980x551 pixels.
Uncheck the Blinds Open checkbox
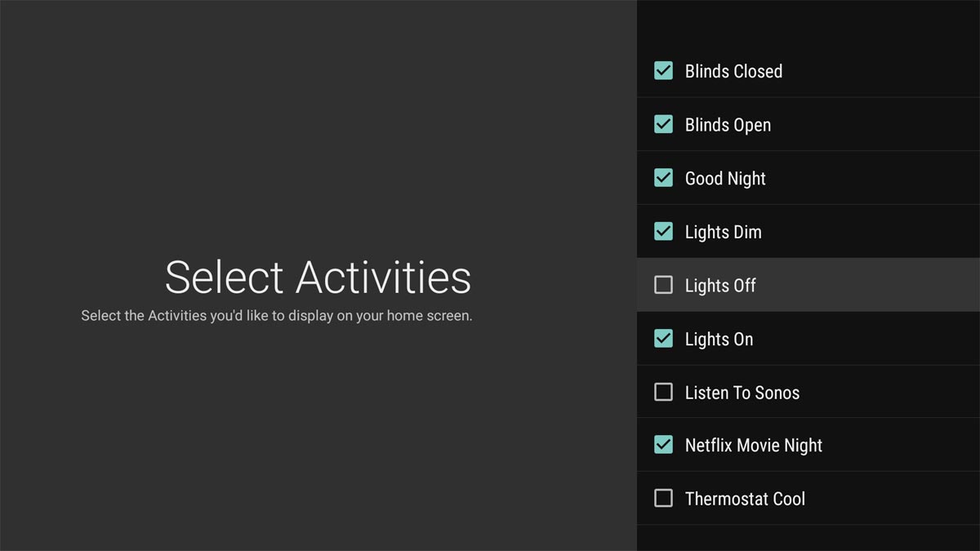tap(663, 124)
